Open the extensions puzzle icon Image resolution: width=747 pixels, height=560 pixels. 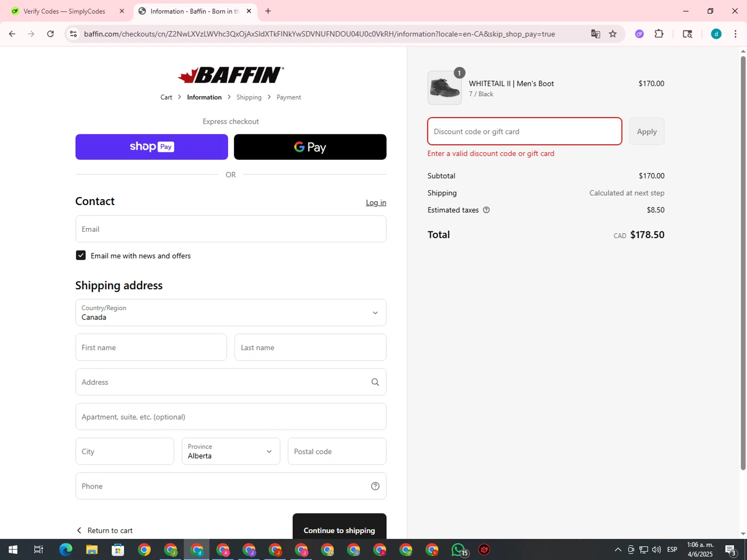point(659,34)
